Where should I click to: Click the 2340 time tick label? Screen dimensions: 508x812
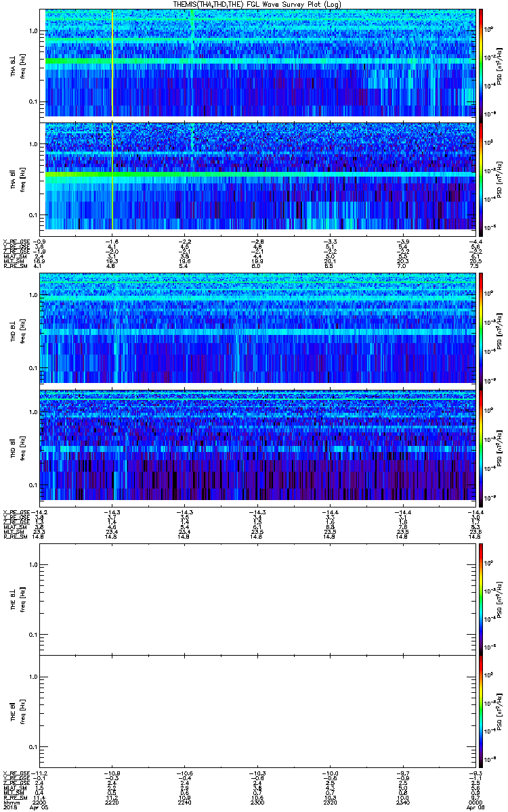[x=403, y=803]
